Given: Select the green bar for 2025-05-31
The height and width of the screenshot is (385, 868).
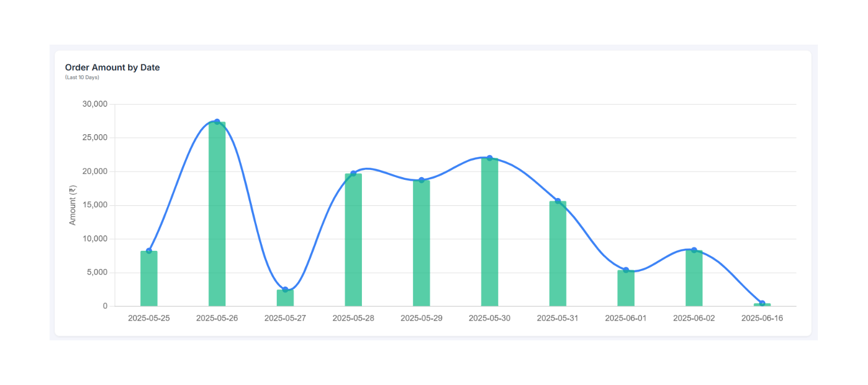Looking at the screenshot, I should tap(558, 254).
